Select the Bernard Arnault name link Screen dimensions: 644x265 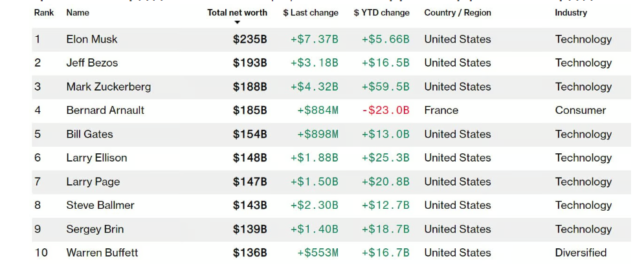pyautogui.click(x=105, y=111)
